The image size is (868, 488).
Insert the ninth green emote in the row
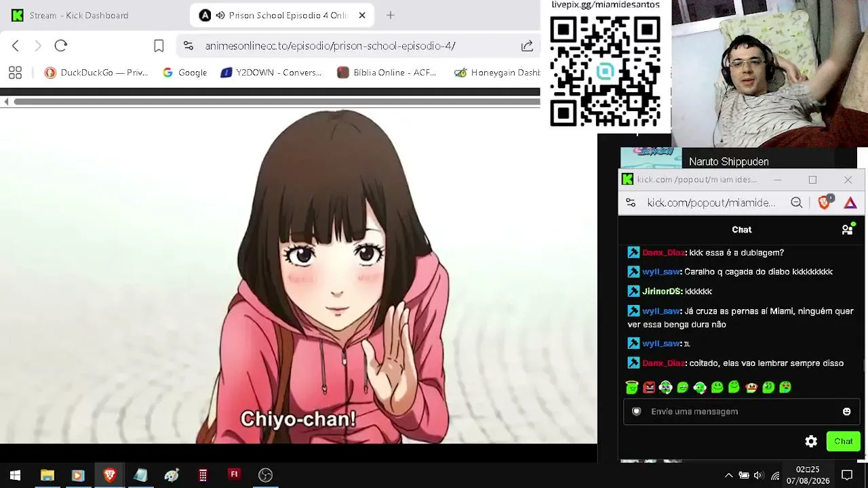[768, 388]
